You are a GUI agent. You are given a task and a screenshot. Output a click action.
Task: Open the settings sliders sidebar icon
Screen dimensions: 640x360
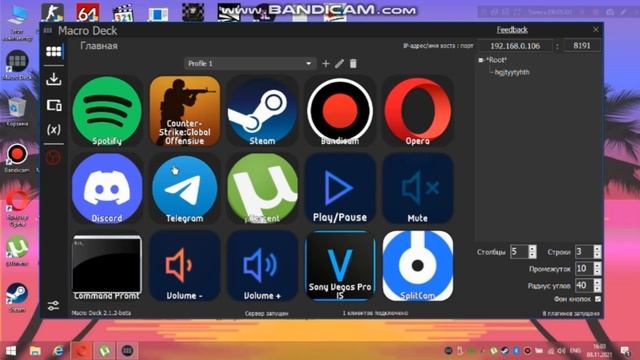[x=53, y=305]
